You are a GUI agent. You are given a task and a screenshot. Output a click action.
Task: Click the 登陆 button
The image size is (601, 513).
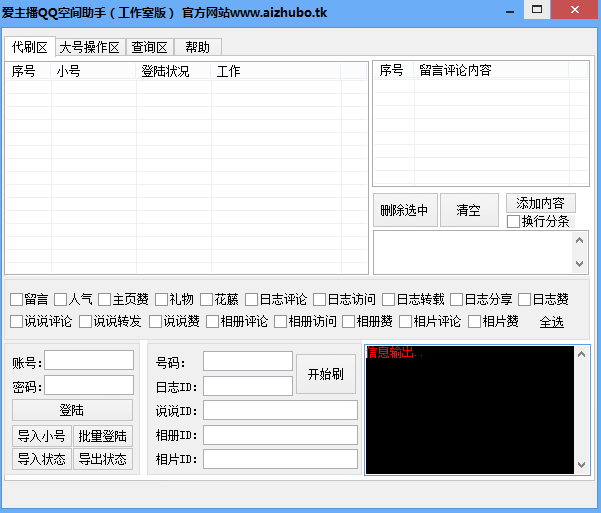[x=72, y=410]
